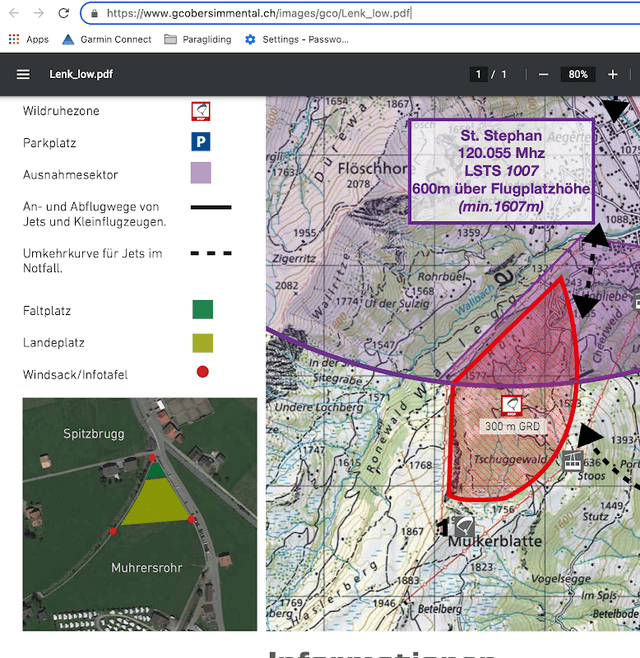Click the Garmin Connect bookmark
Screen dimensions: 640x658
click(107, 39)
